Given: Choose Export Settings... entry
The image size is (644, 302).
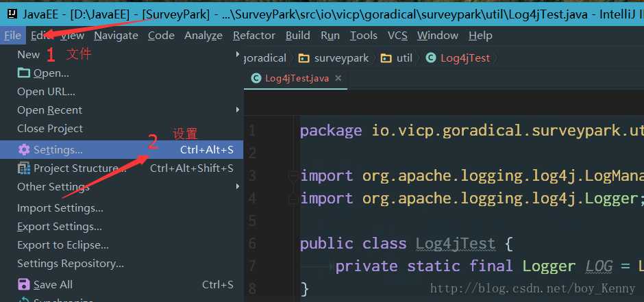Looking at the screenshot, I should tap(121, 227).
